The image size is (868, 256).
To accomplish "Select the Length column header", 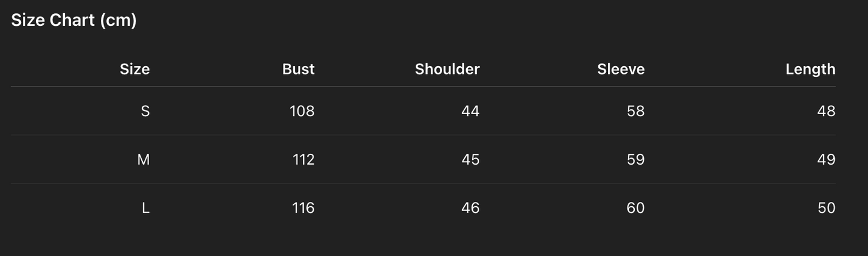I will coord(810,69).
